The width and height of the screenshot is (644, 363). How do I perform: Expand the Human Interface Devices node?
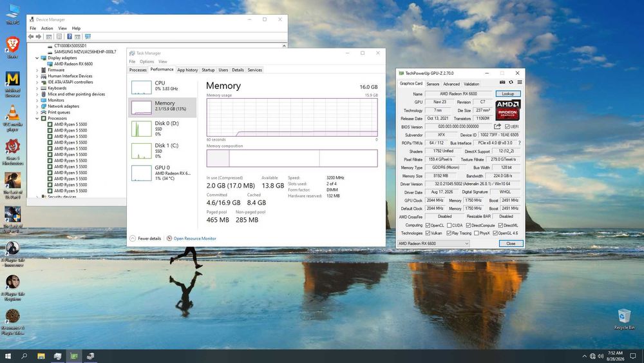(37, 76)
